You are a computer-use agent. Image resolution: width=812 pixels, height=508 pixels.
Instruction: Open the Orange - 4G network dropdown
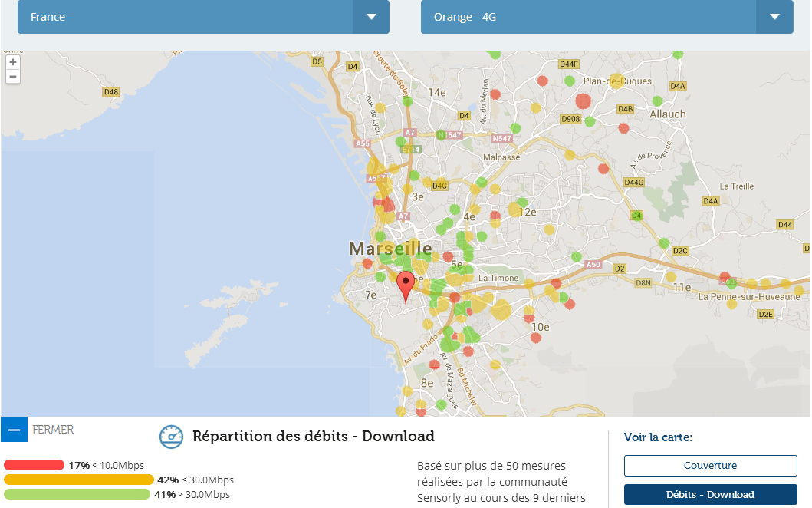coord(589,17)
